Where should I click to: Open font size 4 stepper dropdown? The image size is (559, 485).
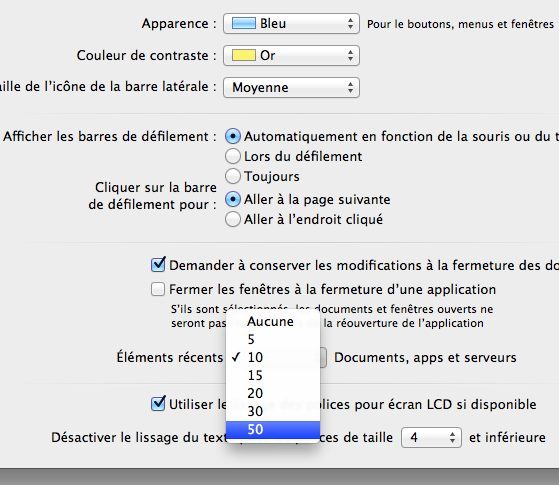[431, 437]
